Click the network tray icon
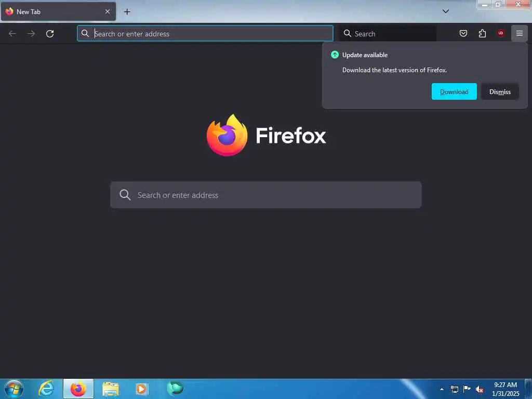This screenshot has height=399, width=532. [x=455, y=389]
